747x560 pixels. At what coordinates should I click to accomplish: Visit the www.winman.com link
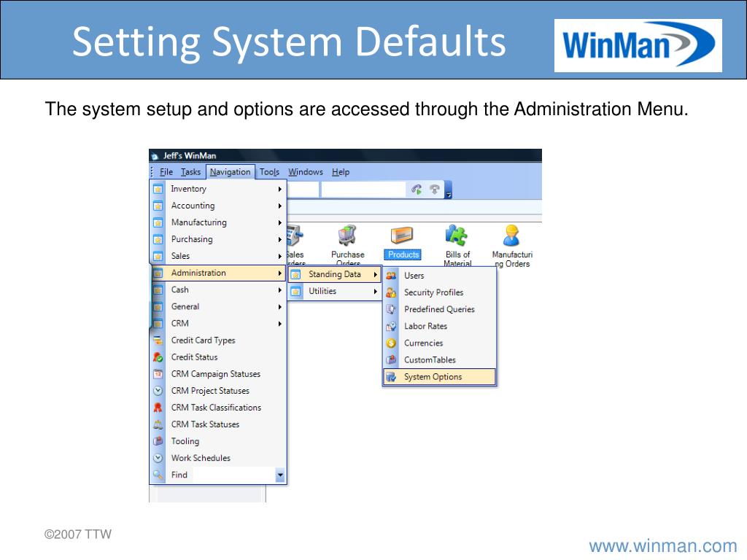(662, 545)
